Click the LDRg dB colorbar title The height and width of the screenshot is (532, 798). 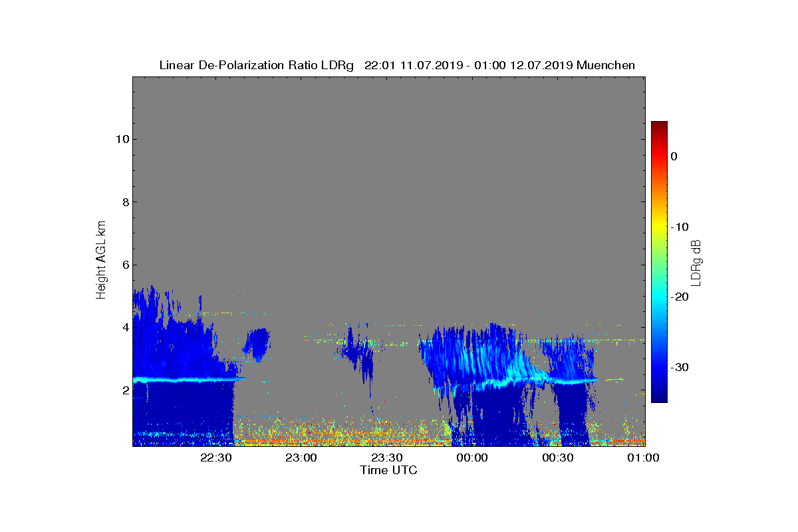696,262
